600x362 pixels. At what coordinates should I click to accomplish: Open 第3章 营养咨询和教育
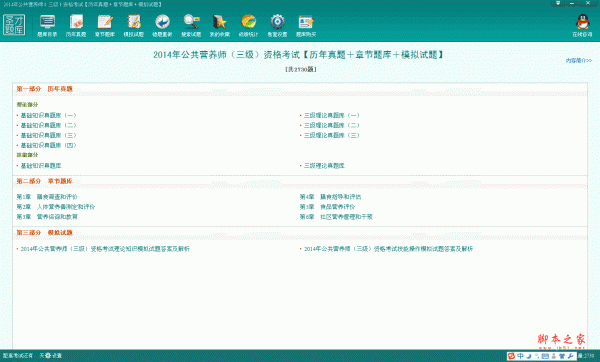tap(47, 217)
